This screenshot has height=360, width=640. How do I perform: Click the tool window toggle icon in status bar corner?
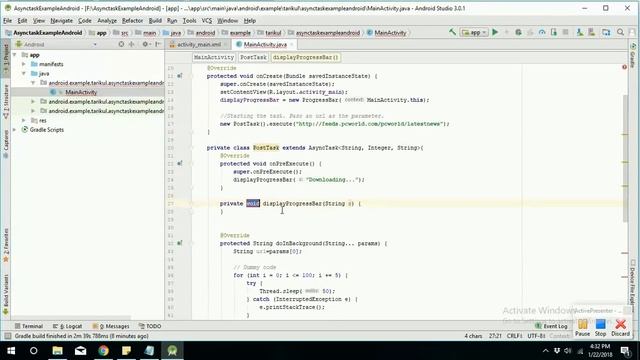pos(7,336)
